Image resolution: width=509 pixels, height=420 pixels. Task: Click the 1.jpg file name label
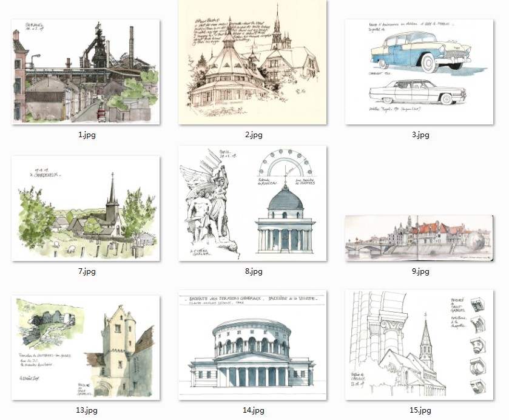(86, 135)
